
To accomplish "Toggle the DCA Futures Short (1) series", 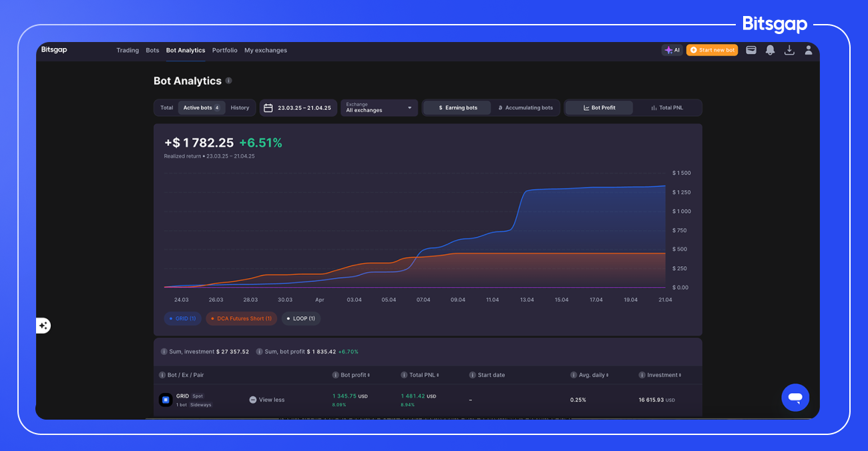I will (241, 319).
